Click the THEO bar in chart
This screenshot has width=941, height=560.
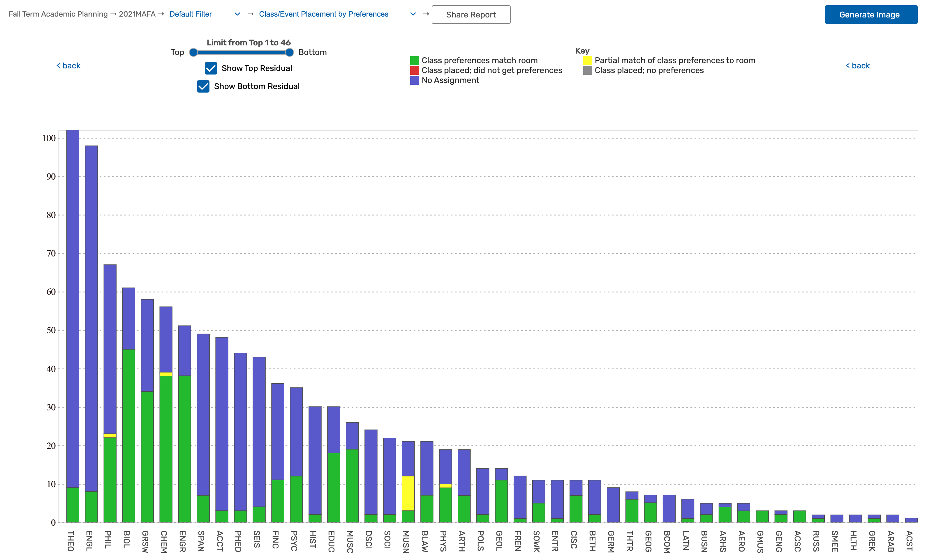73,302
